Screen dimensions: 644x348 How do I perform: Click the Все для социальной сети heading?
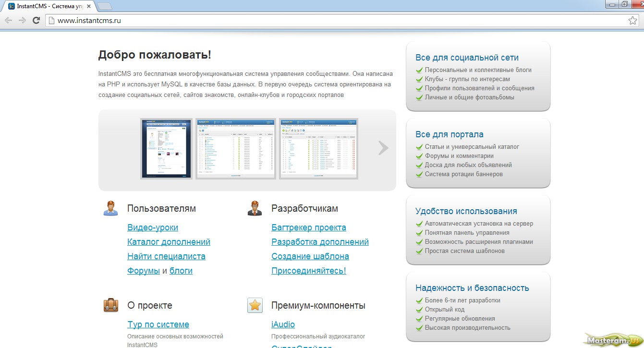point(467,58)
